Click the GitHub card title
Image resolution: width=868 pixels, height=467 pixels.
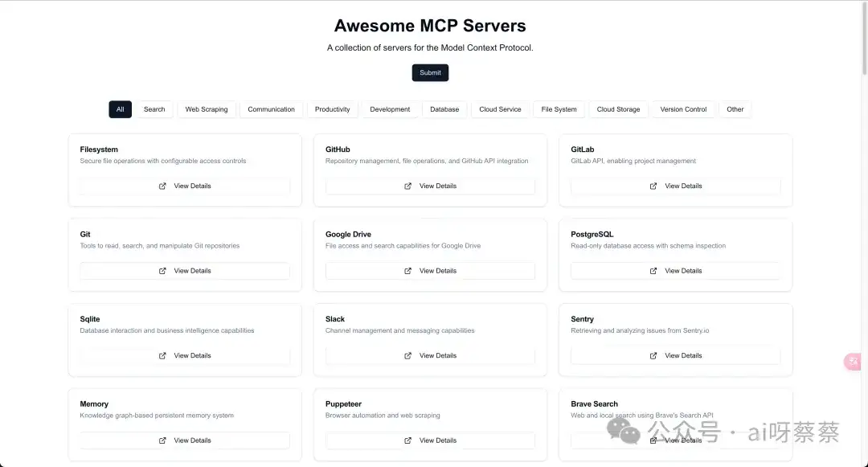[338, 150]
